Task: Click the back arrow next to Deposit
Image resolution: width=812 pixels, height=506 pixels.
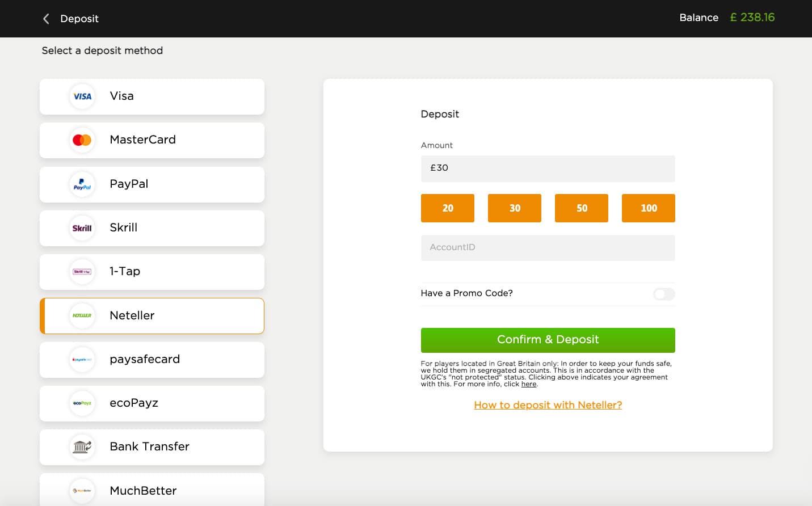Action: point(46,19)
